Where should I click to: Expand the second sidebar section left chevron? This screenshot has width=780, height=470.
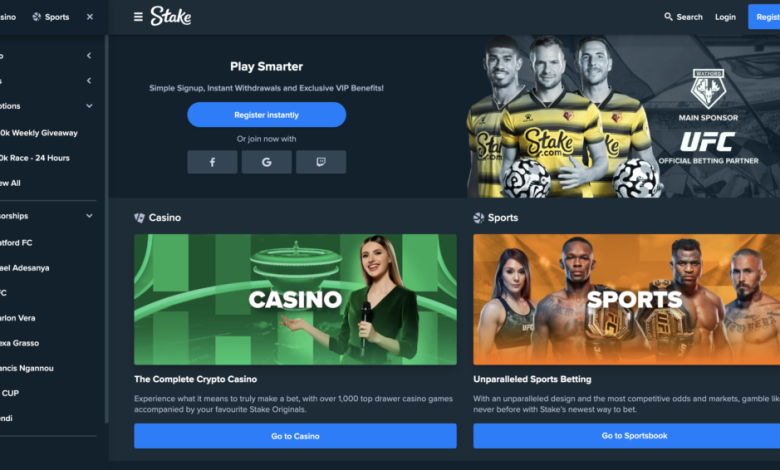pos(89,81)
